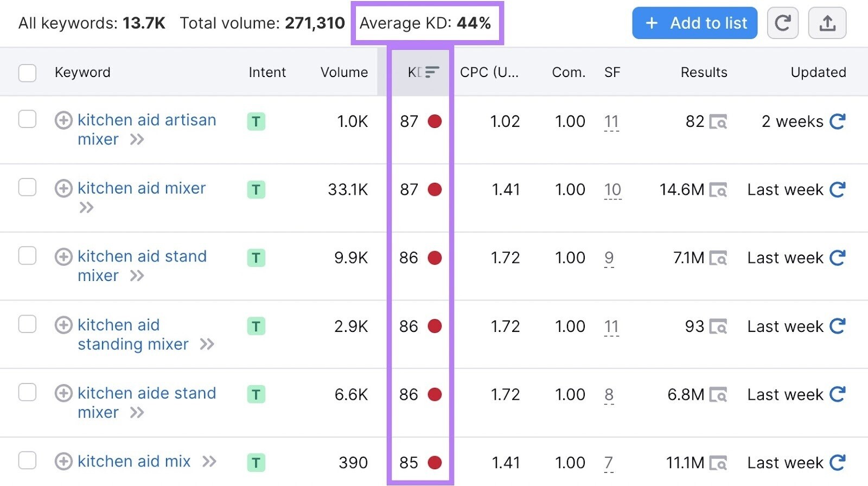Sort by the Results column header
The height and width of the screenshot is (486, 868).
704,73
